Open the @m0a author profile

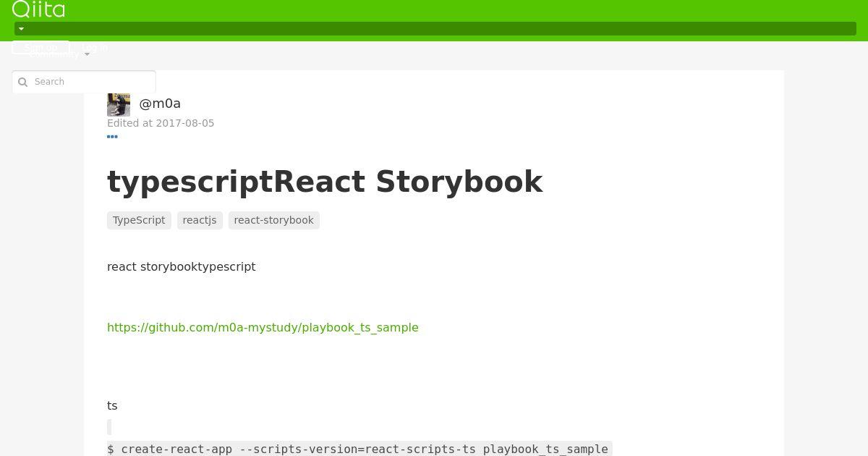tap(160, 104)
